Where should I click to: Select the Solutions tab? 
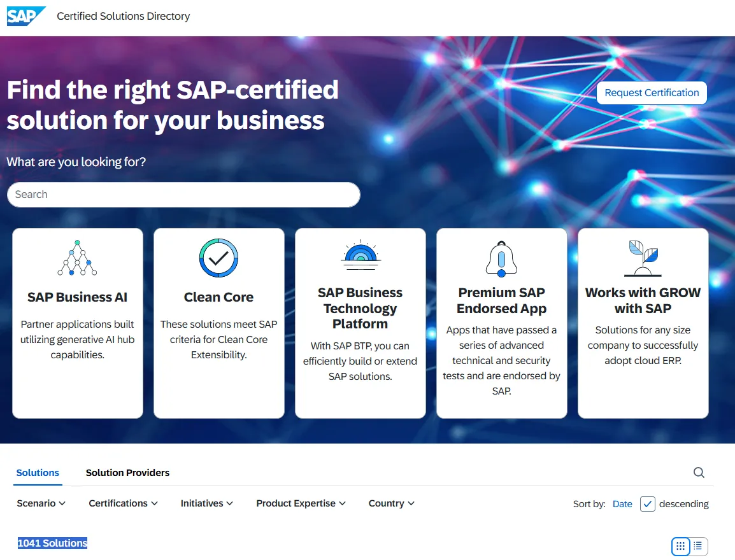[x=38, y=473]
